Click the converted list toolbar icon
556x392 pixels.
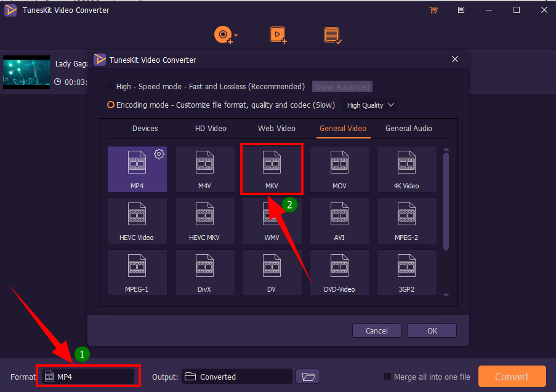click(332, 34)
